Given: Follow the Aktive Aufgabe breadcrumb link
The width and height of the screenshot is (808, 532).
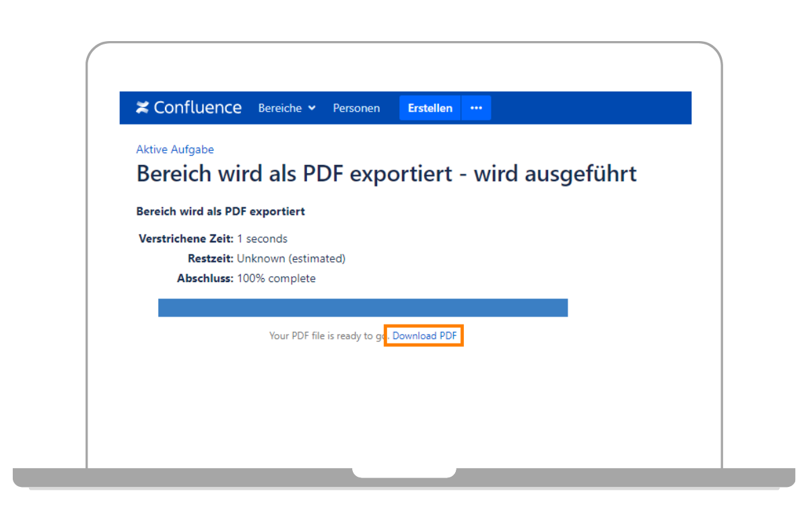Looking at the screenshot, I should [x=175, y=149].
